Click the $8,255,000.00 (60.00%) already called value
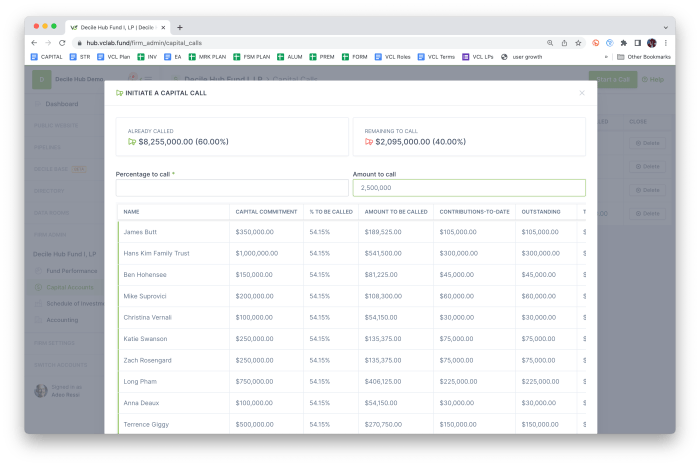 (x=183, y=142)
